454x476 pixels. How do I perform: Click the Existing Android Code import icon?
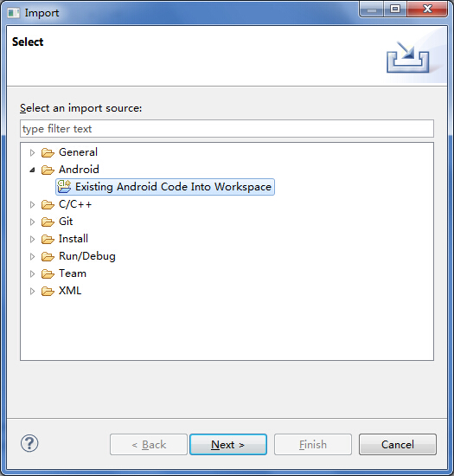(64, 187)
